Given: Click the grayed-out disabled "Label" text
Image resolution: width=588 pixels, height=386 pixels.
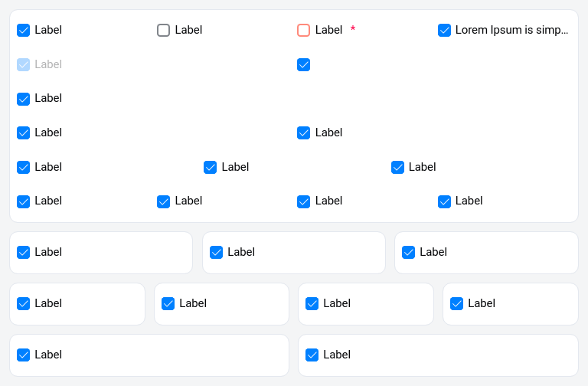Looking at the screenshot, I should click(48, 64).
